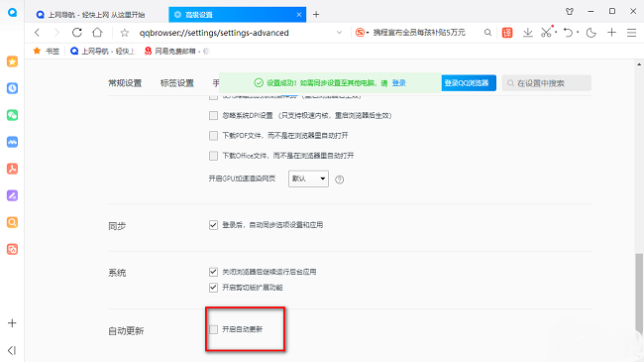Enable the automatic update checkbox
The width and height of the screenshot is (644, 362).
click(213, 329)
